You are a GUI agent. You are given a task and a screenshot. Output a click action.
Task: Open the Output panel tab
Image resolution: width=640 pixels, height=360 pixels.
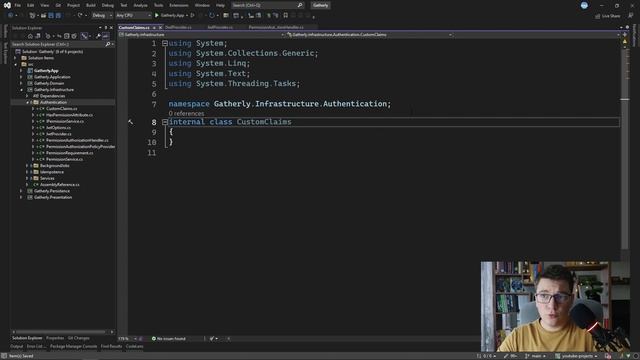[x=16, y=347]
